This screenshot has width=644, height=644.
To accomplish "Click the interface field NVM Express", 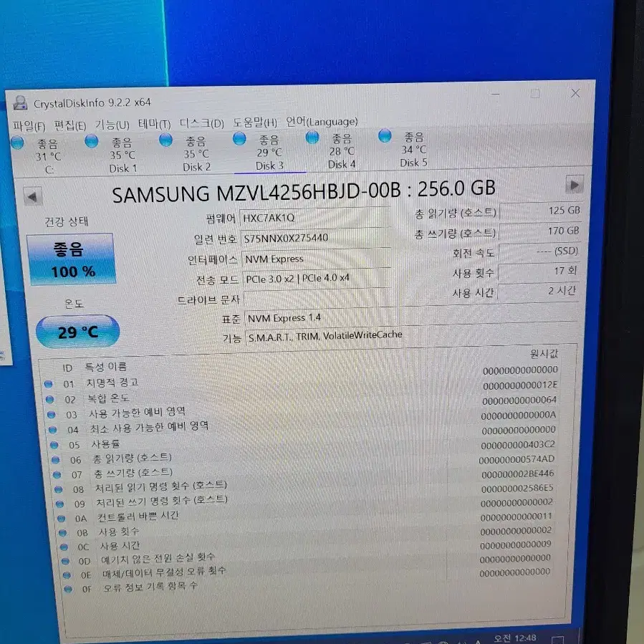I will point(317,259).
